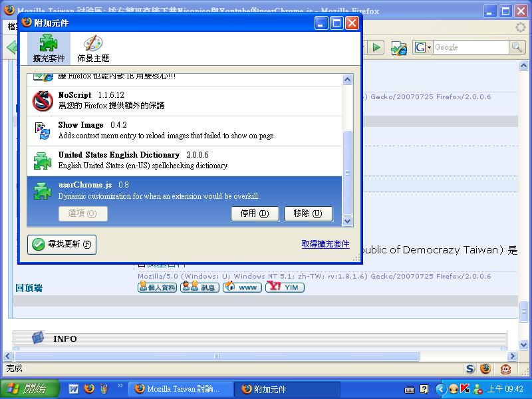Switch to the Extensions (擴充套件) tab
This screenshot has width=532, height=399.
[x=49, y=49]
